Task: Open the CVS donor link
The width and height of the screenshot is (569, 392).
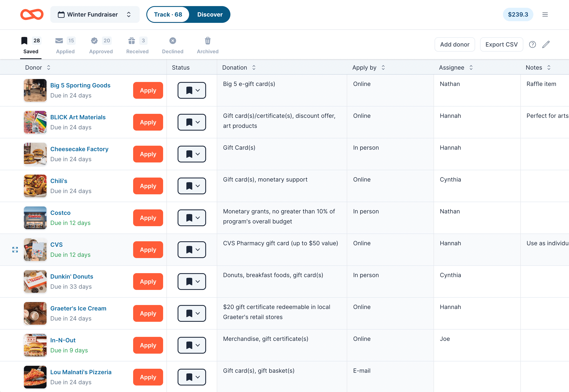Action: tap(56, 245)
